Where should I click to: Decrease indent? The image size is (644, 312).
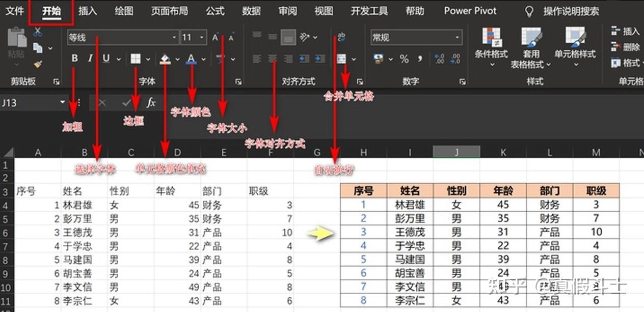305,59
